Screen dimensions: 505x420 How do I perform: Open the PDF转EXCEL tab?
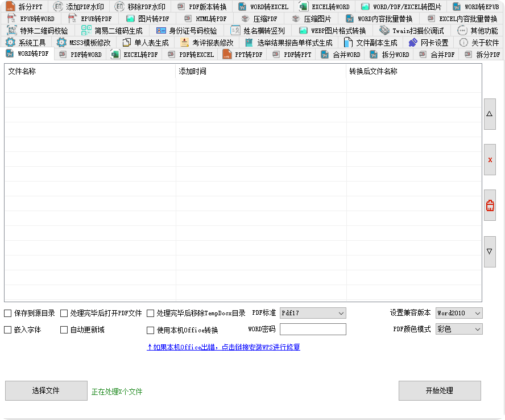tap(191, 55)
